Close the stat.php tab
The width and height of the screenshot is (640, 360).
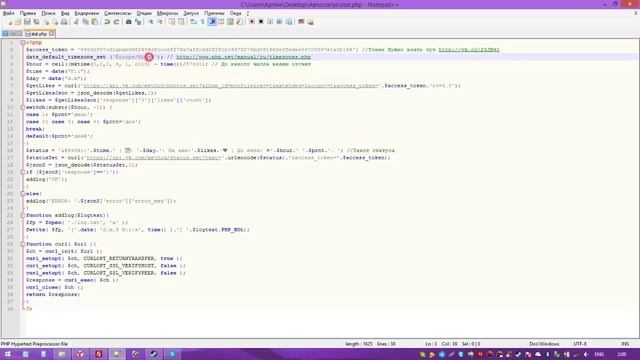point(52,34)
